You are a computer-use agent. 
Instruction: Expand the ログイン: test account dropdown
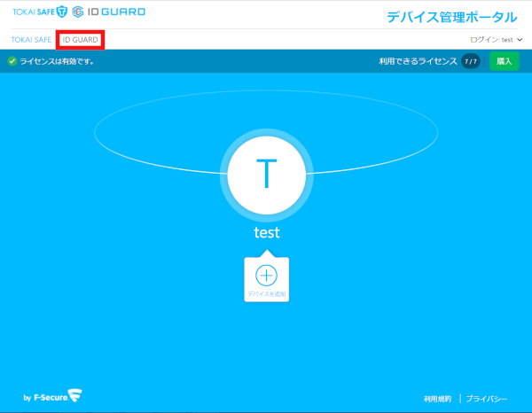pos(496,40)
